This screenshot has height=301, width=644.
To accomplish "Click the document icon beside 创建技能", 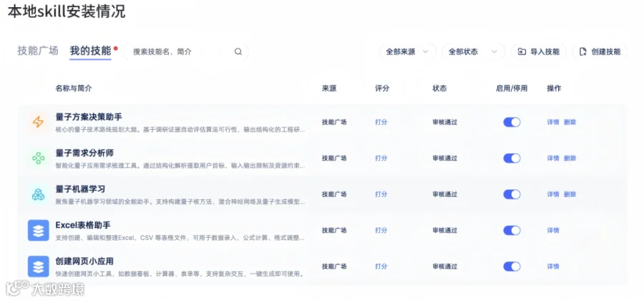I will pyautogui.click(x=582, y=52).
